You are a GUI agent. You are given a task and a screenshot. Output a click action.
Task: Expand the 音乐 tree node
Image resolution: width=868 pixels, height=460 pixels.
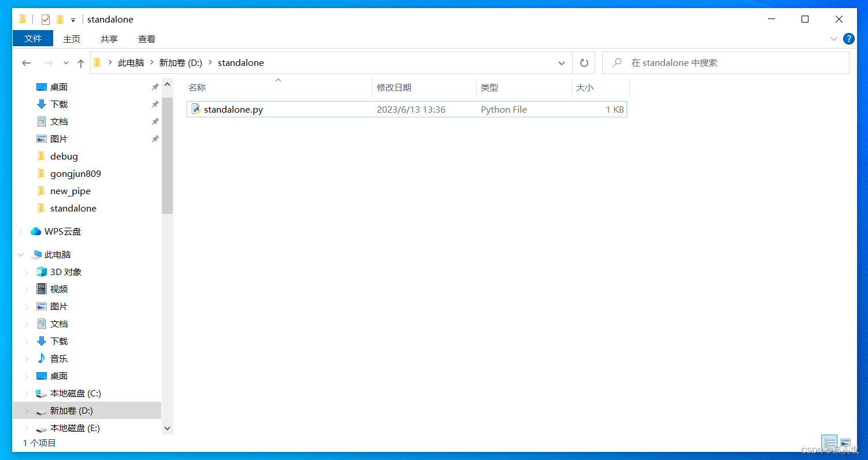[x=27, y=359]
